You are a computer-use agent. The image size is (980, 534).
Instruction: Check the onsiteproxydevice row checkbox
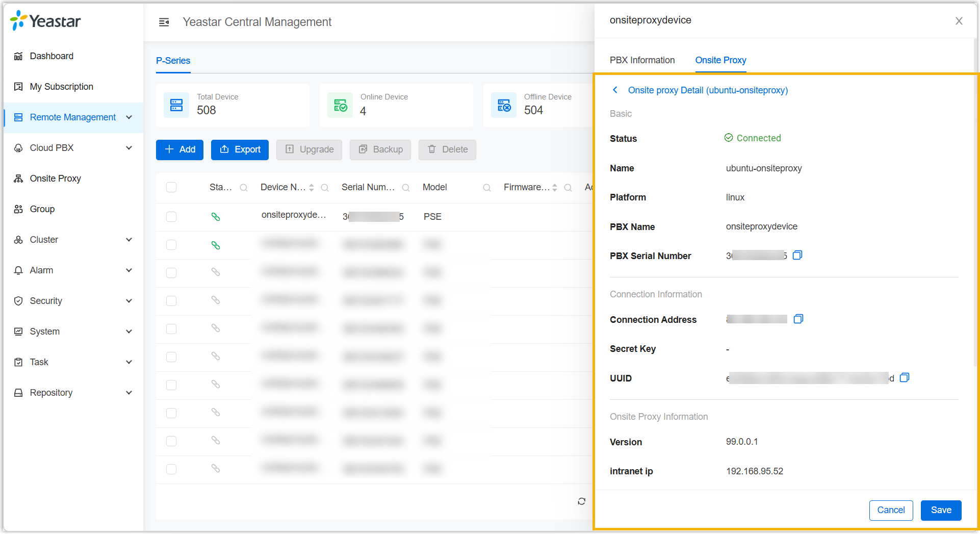[x=171, y=217]
